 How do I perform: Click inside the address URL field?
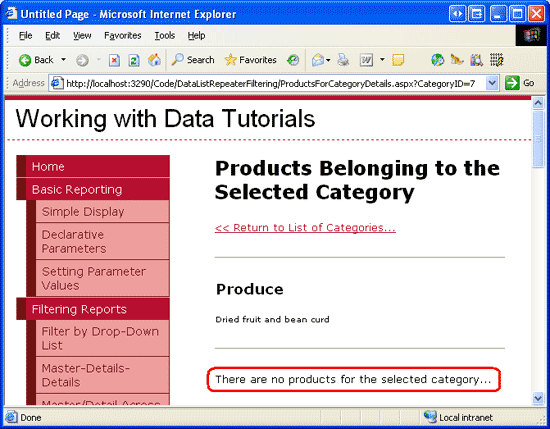(270, 83)
